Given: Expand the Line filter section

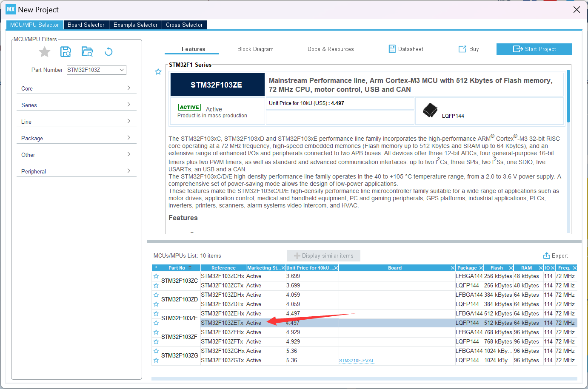Looking at the screenshot, I should pyautogui.click(x=77, y=122).
